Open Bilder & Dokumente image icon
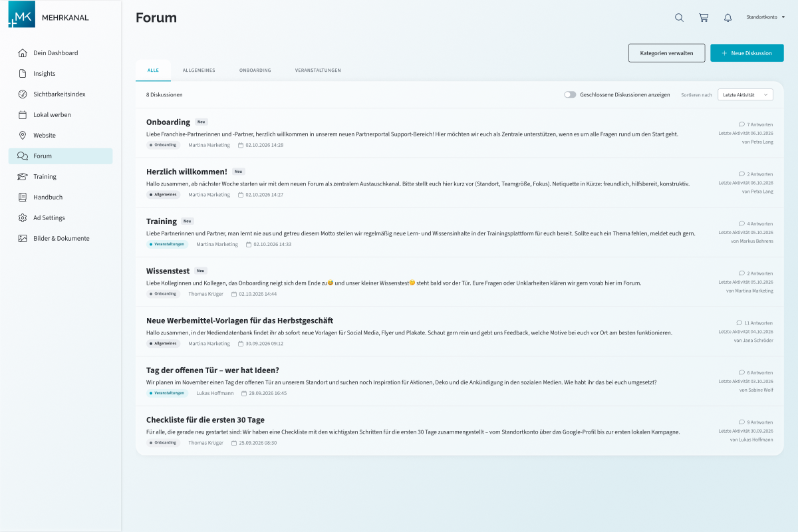Image resolution: width=798 pixels, height=532 pixels. 23,239
